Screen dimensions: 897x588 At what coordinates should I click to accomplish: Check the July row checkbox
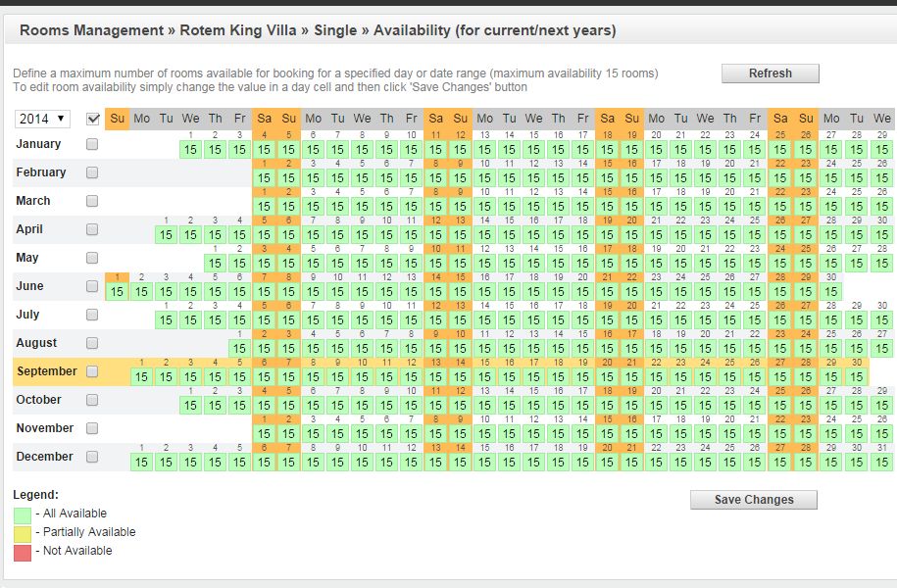coord(92,315)
